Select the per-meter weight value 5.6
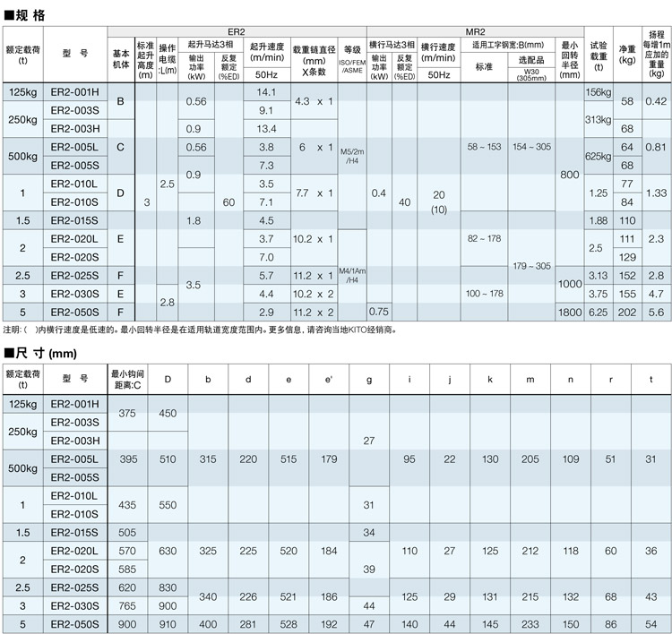The width and height of the screenshot is (672, 634). (656, 313)
